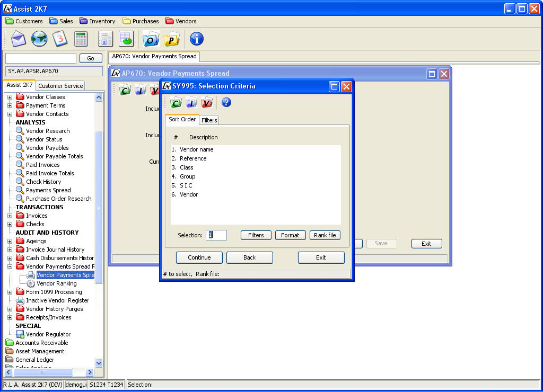
Task: Open the Purchases menu
Action: click(x=141, y=21)
